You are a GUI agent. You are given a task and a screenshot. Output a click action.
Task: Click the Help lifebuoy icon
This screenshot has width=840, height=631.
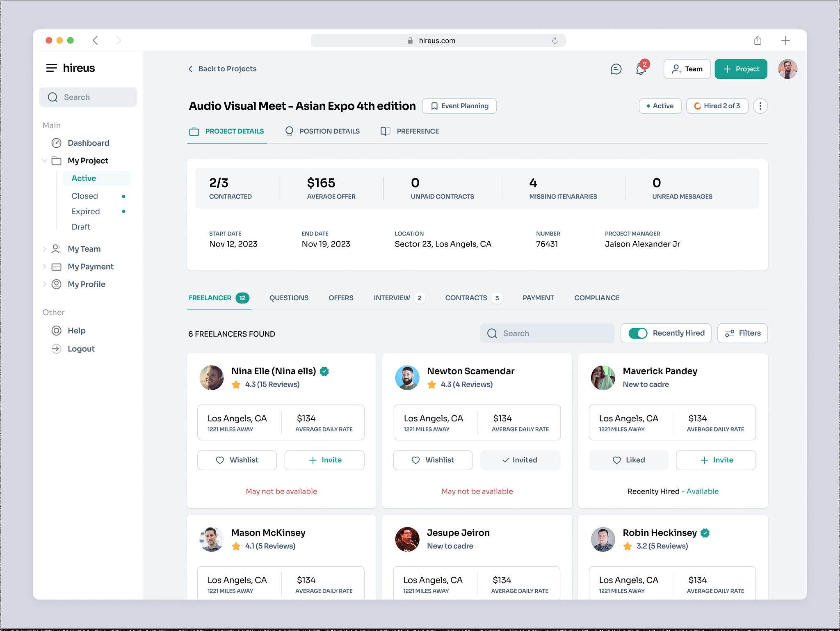(x=57, y=331)
